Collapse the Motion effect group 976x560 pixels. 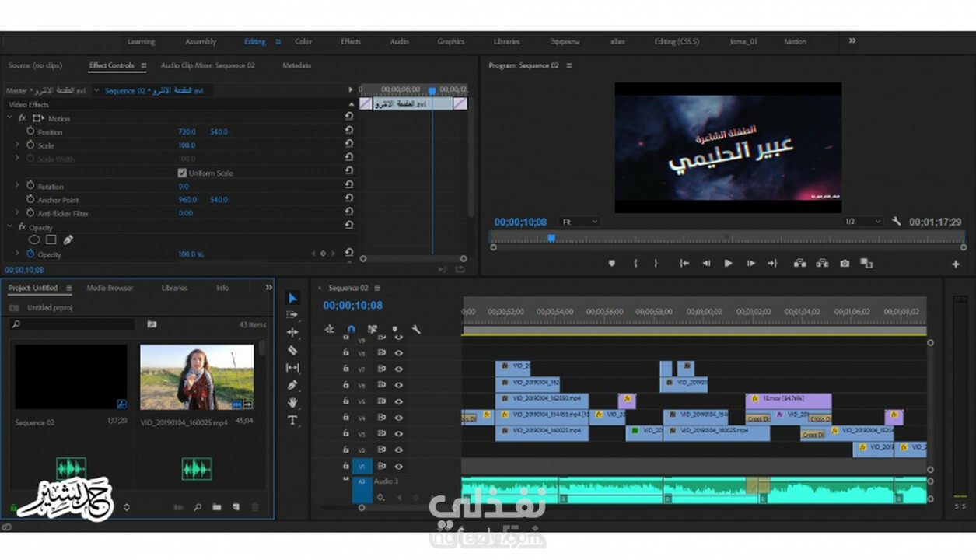pyautogui.click(x=9, y=117)
